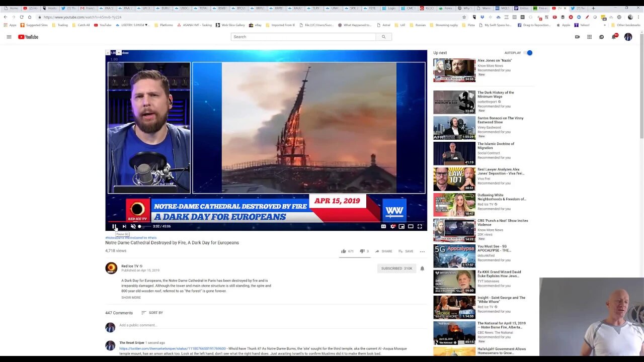Open 'Real Lawyer Analyzes Alex Jones' thumbnail
Screen dimensions: 644x362
454,178
